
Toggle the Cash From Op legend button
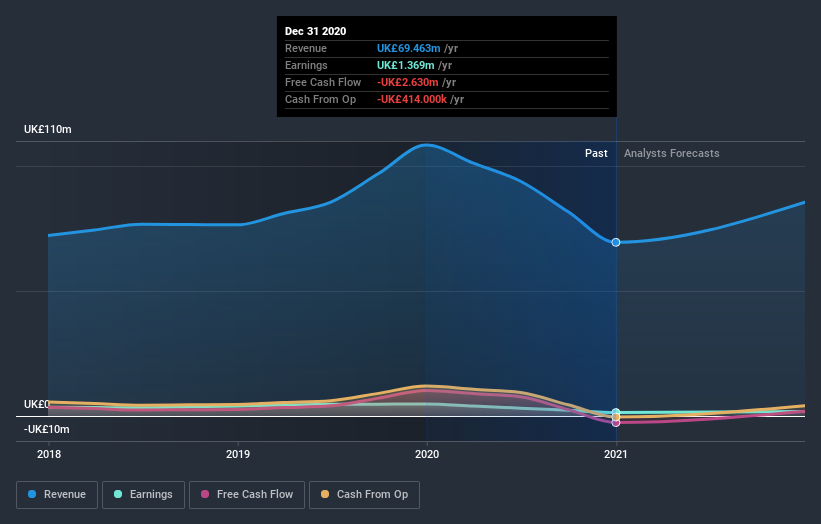[364, 495]
